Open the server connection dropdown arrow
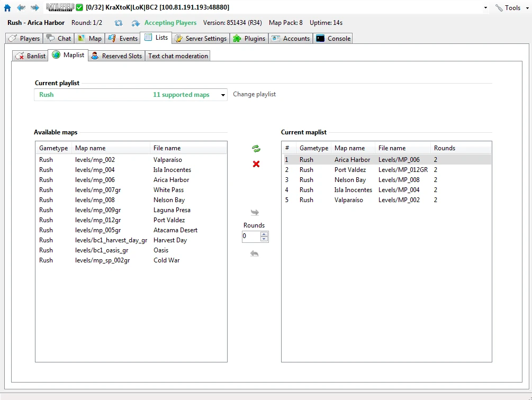 (x=486, y=8)
